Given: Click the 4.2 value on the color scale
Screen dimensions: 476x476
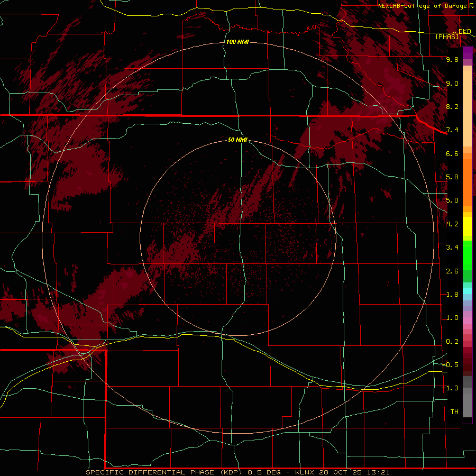Looking at the screenshot, I should [452, 224].
